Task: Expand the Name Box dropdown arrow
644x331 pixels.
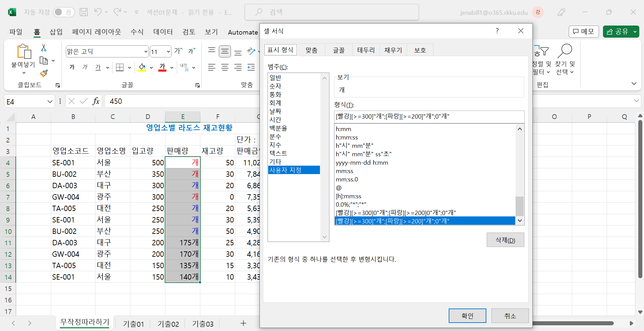Action: coord(50,101)
